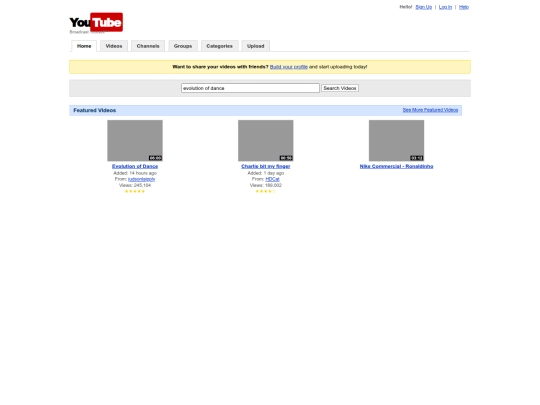Click the Evolution of Dance title link
This screenshot has height=405, width=540.
point(135,166)
